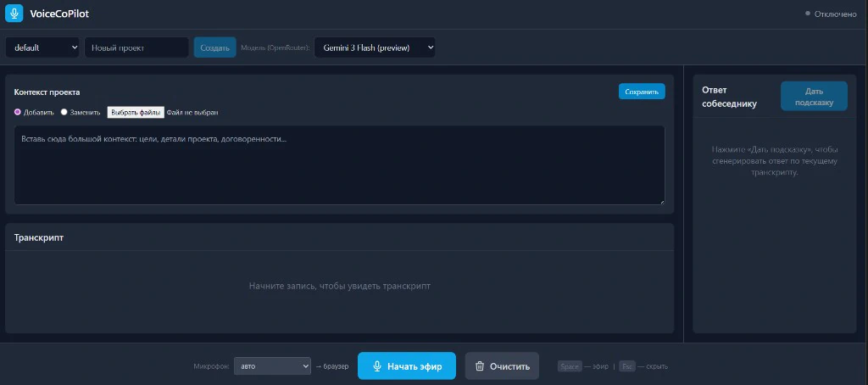Click the Транскрипт heading
Image resolution: width=868 pixels, height=385 pixels.
pyautogui.click(x=39, y=237)
